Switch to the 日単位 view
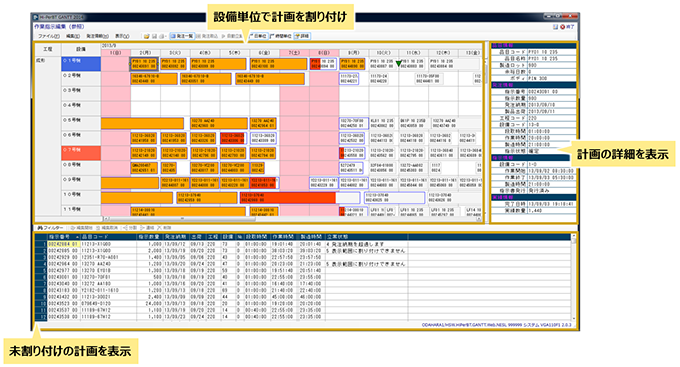680x367 pixels. pos(258,36)
